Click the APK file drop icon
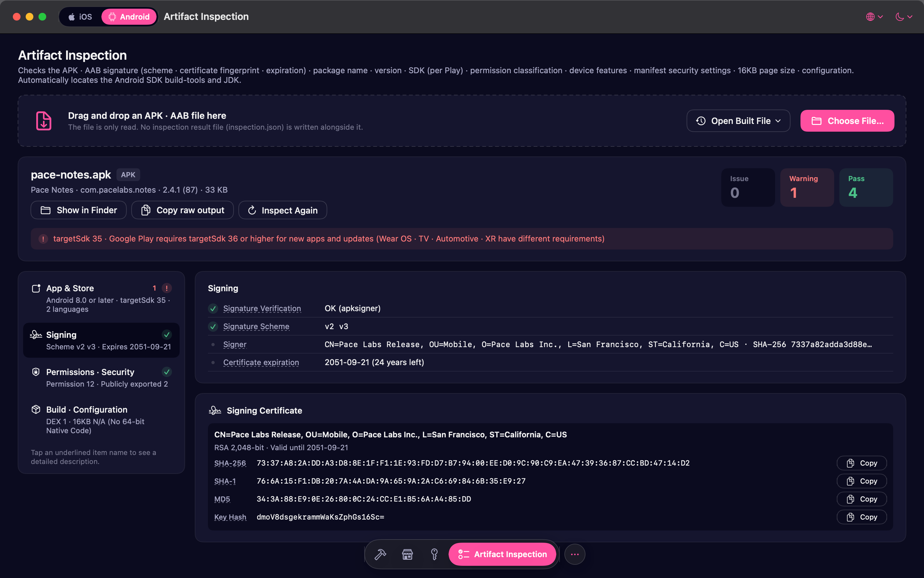The width and height of the screenshot is (924, 578). 44,121
